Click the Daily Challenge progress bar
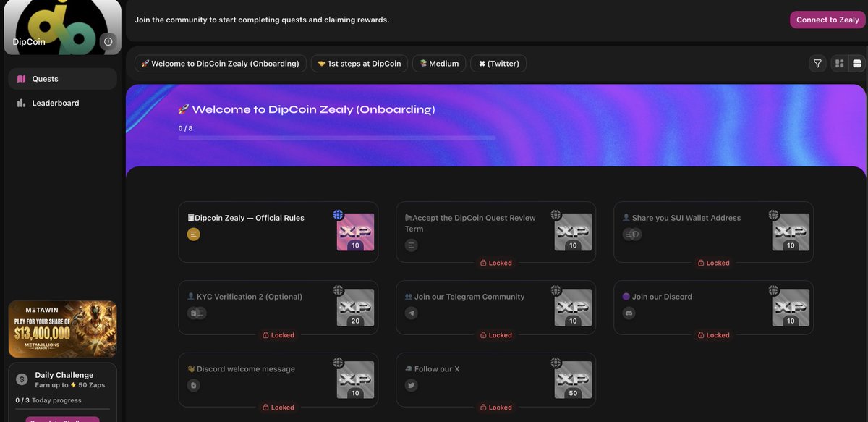The image size is (868, 422). tap(62, 409)
